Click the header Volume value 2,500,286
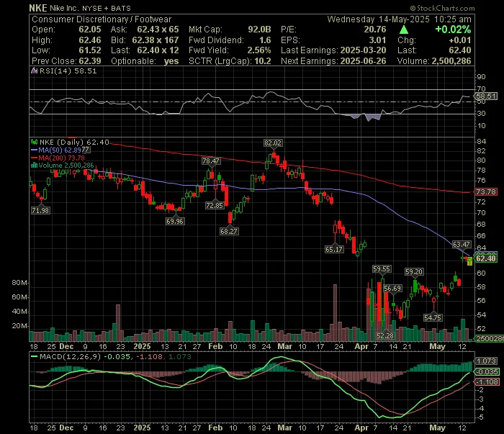Viewport: 504px width, 434px height. coord(451,61)
